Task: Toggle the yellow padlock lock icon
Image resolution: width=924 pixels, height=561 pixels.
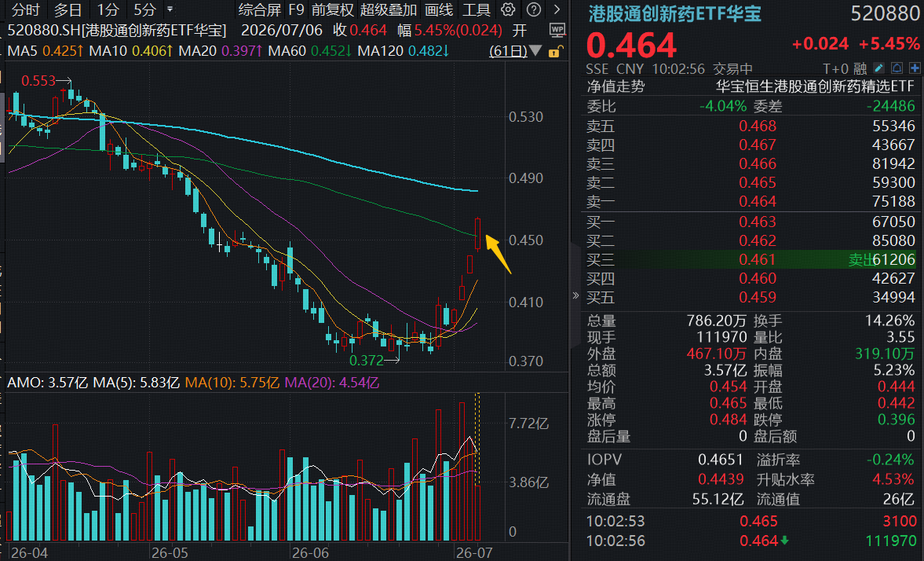Action: [x=555, y=52]
